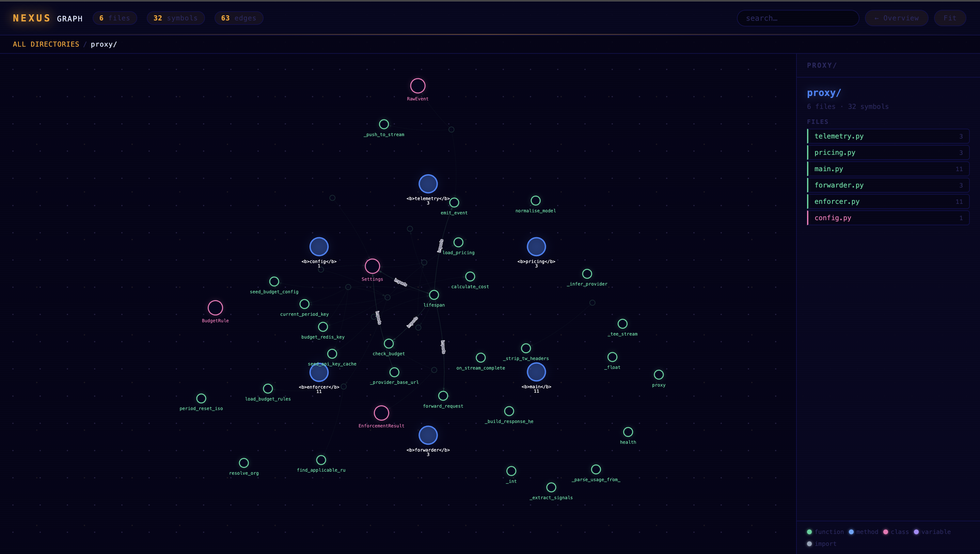The height and width of the screenshot is (554, 980).
Task: Click the resolve_org function node
Action: coord(244,463)
